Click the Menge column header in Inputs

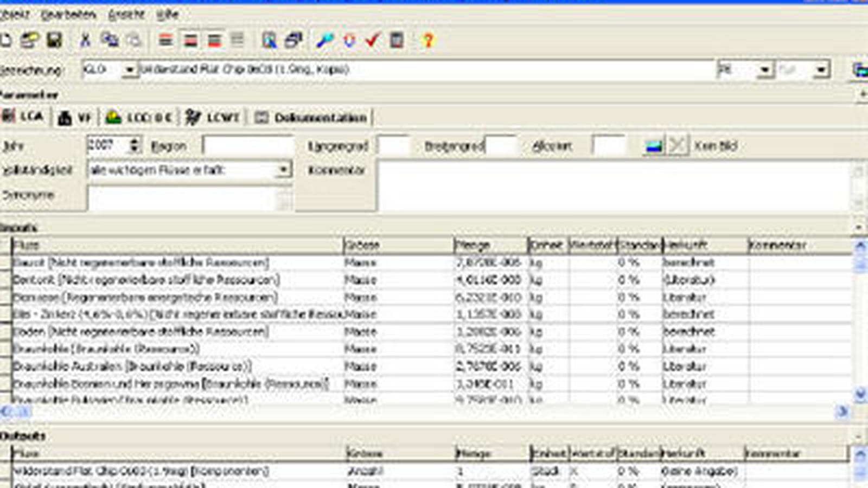coord(490,245)
